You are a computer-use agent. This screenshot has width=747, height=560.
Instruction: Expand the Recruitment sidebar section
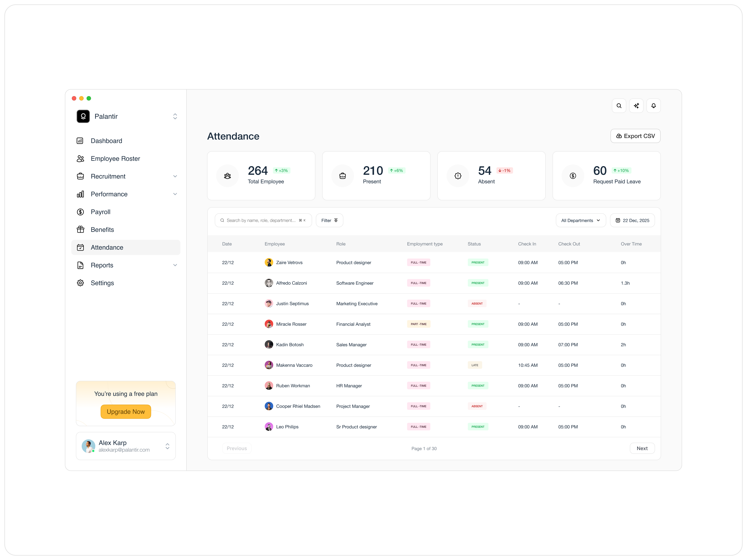point(175,176)
